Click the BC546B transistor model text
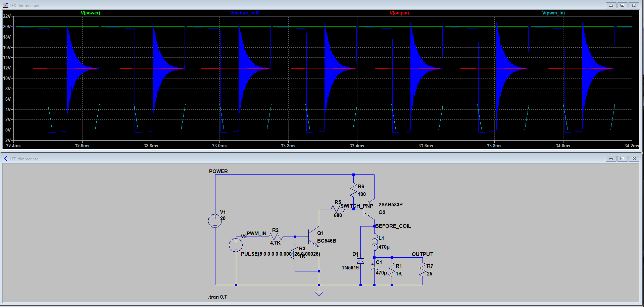The image size is (644, 307). coord(327,241)
